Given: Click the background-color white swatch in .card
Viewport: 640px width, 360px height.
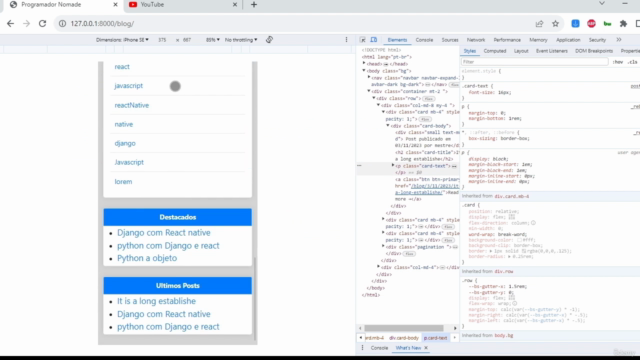Looking at the screenshot, I should click(519, 240).
